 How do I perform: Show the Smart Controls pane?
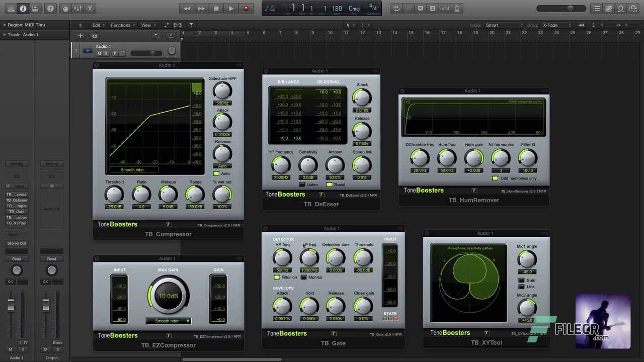(x=65, y=9)
